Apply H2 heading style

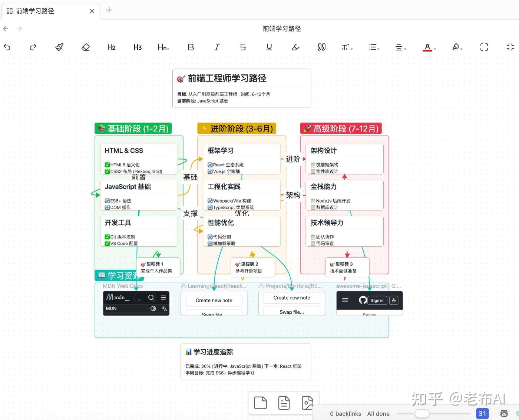click(x=111, y=47)
